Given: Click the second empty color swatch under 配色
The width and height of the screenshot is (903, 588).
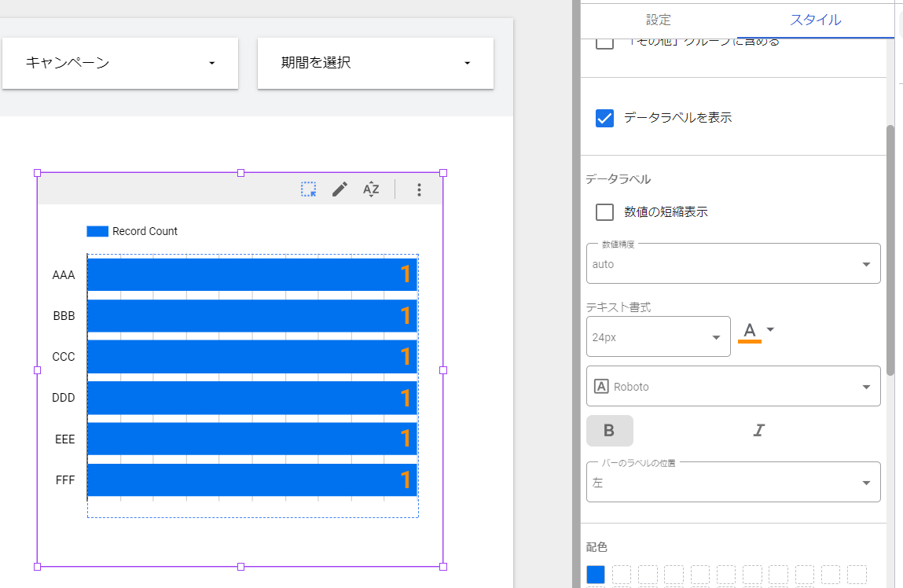Looking at the screenshot, I should [648, 574].
